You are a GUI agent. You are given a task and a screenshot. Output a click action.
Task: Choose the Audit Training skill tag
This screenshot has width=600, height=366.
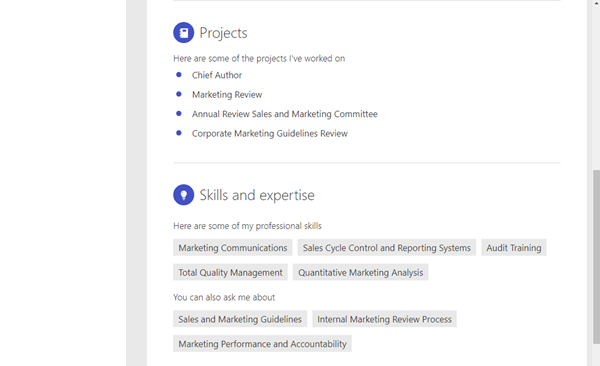click(x=514, y=248)
